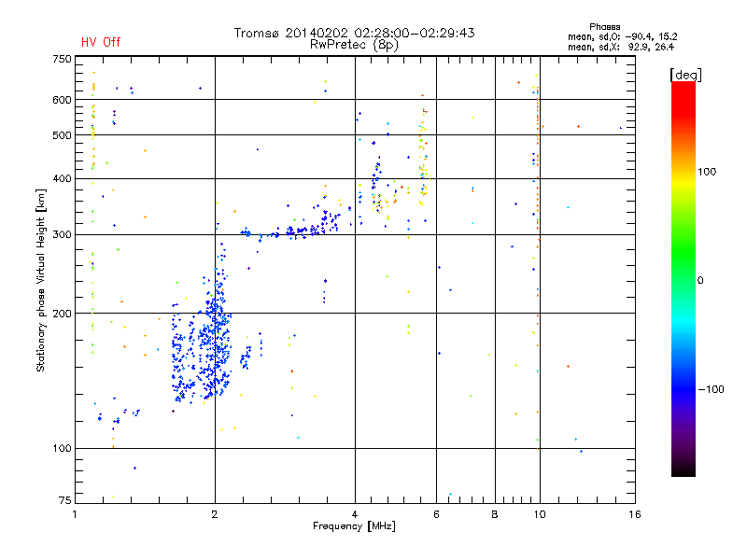The width and height of the screenshot is (747, 560).
Task: Click the '[deg]' colorbar unit label
Action: tap(685, 75)
